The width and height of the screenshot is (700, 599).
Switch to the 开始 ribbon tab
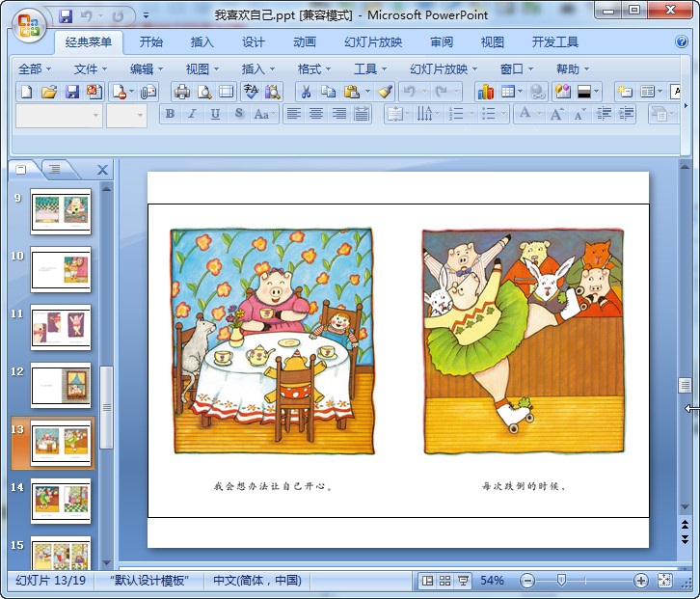pyautogui.click(x=150, y=42)
